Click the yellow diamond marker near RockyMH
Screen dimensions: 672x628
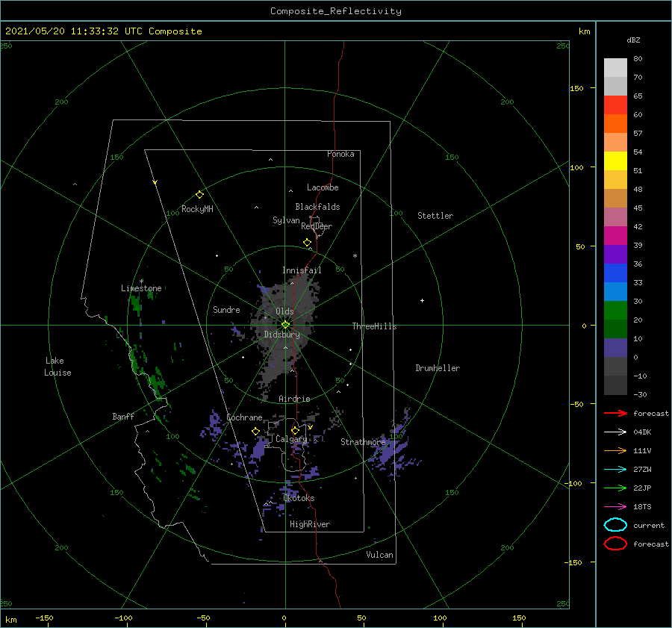(x=199, y=195)
